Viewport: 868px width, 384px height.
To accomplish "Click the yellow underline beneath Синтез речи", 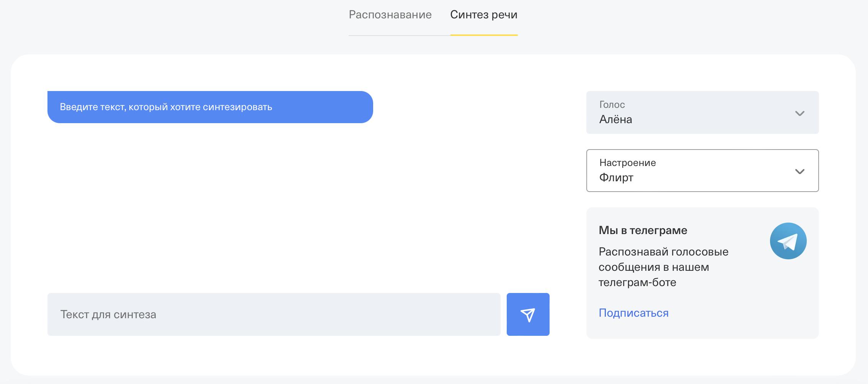I will 484,35.
